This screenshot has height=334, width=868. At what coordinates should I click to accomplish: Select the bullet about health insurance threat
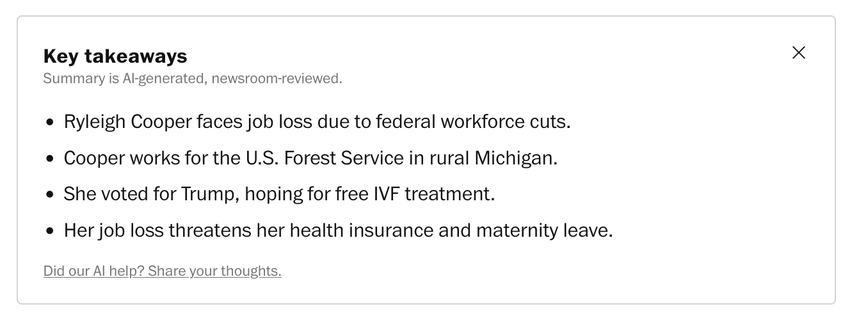[x=338, y=230]
